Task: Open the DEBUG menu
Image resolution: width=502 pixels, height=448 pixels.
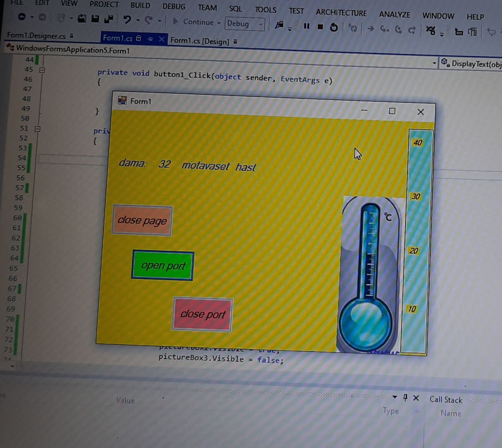Action: click(x=174, y=7)
